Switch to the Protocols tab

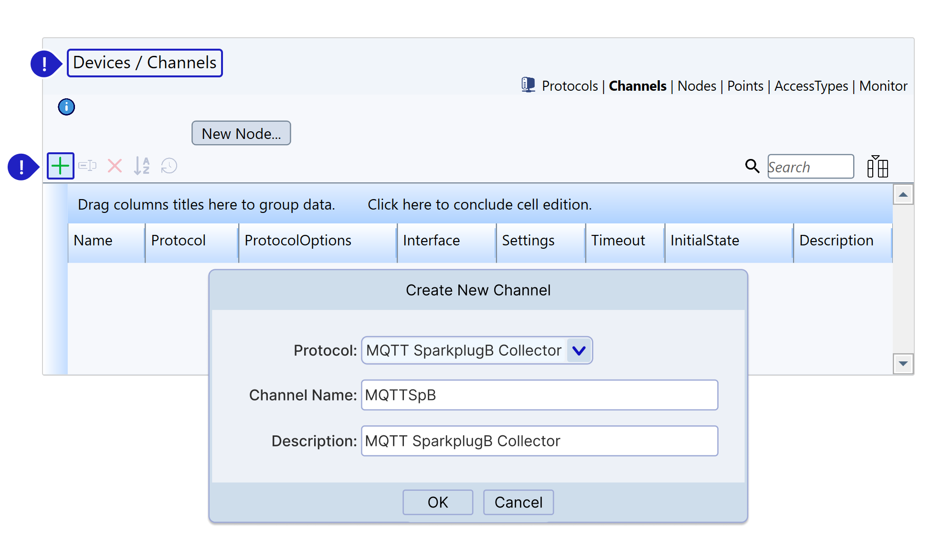(570, 86)
